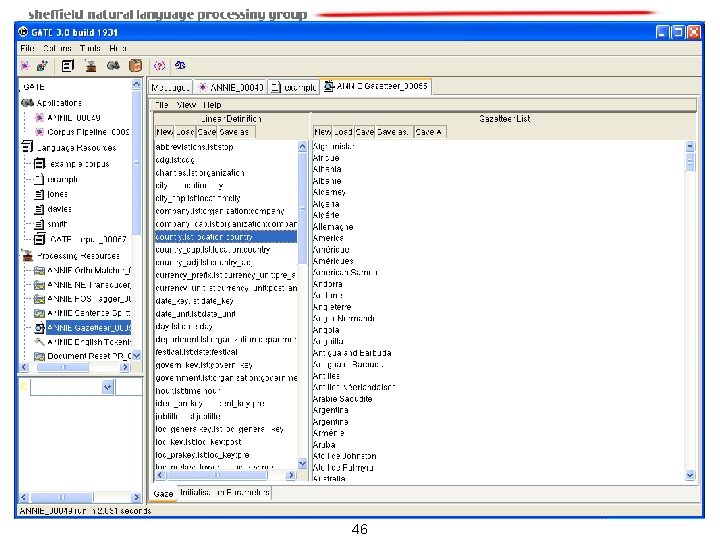Viewport: 720px width, 540px height.
Task: Click down arrow of gazetteer list scrollbar
Action: point(690,475)
